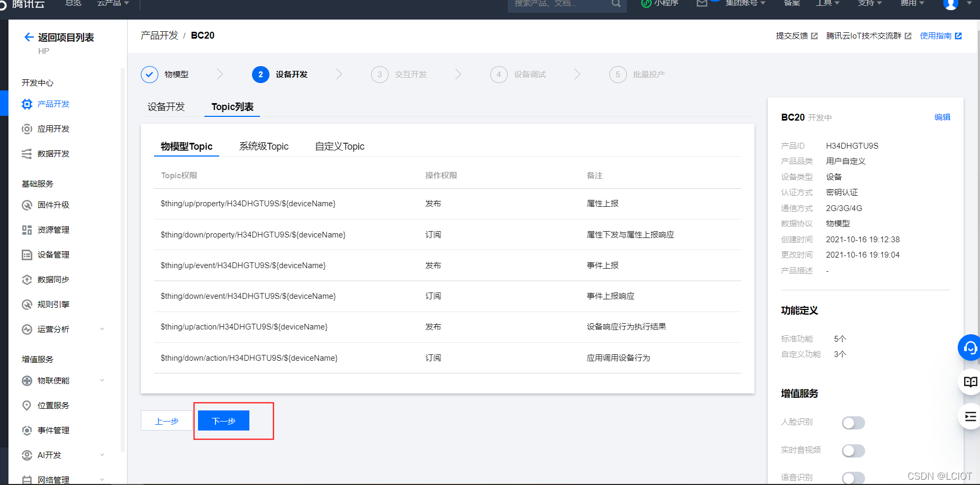Open 产品开发 chip icon in sidebar
This screenshot has height=485, width=980.
(27, 104)
